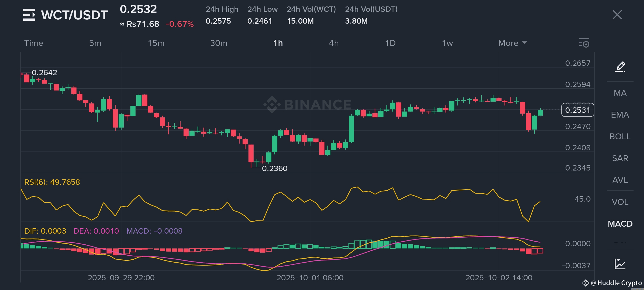The width and height of the screenshot is (644, 290).
Task: Expand the More timeframes dropdown
Action: click(x=512, y=43)
